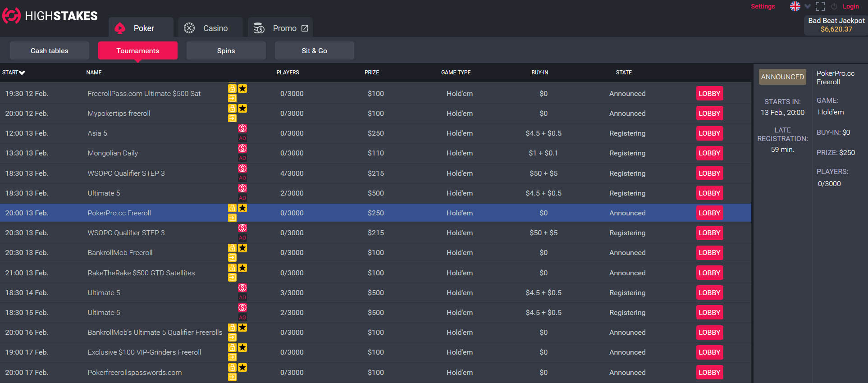Click entry-arrow icon on FreerollPass.com row
Image resolution: width=868 pixels, height=383 pixels.
tap(232, 98)
